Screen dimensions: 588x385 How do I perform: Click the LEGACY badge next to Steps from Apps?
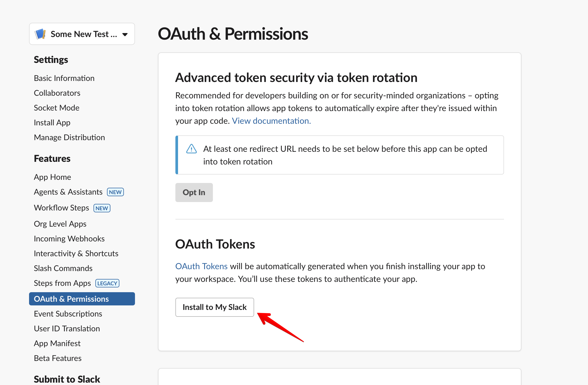coord(107,283)
